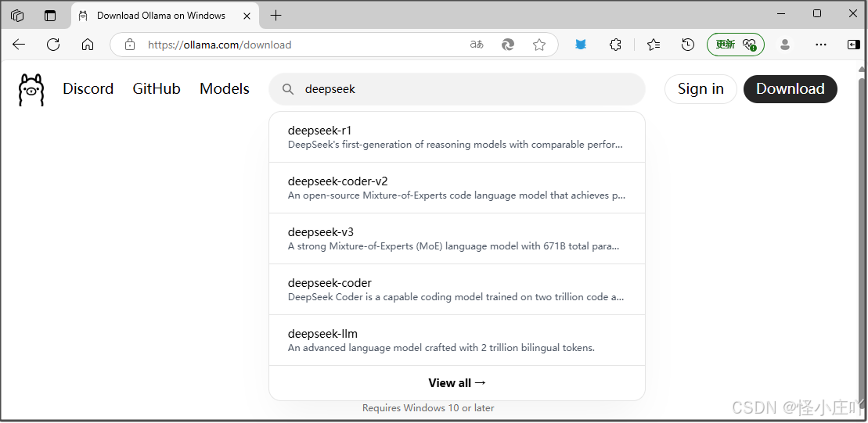Click the Edge swirl icon in address bar
The width and height of the screenshot is (868, 423).
tap(508, 45)
